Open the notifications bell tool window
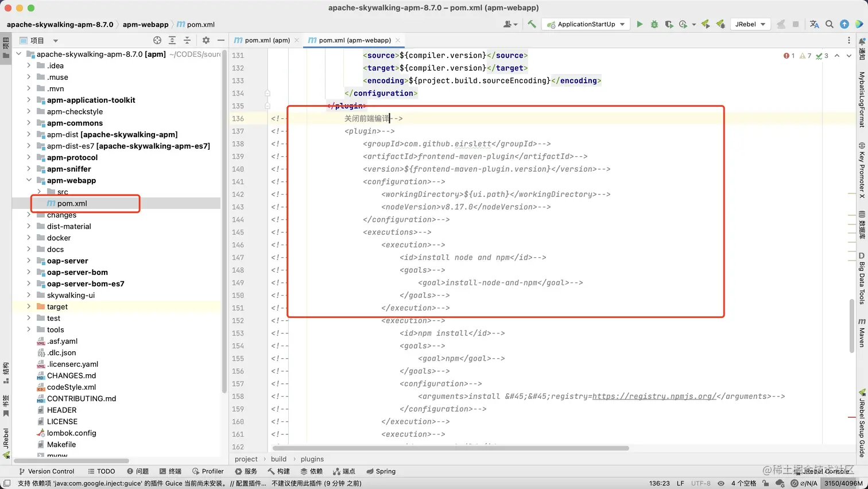 tap(862, 48)
